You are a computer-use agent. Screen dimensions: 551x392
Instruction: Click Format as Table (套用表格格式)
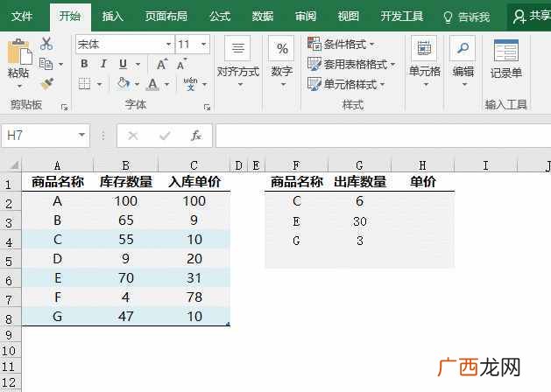pyautogui.click(x=351, y=64)
